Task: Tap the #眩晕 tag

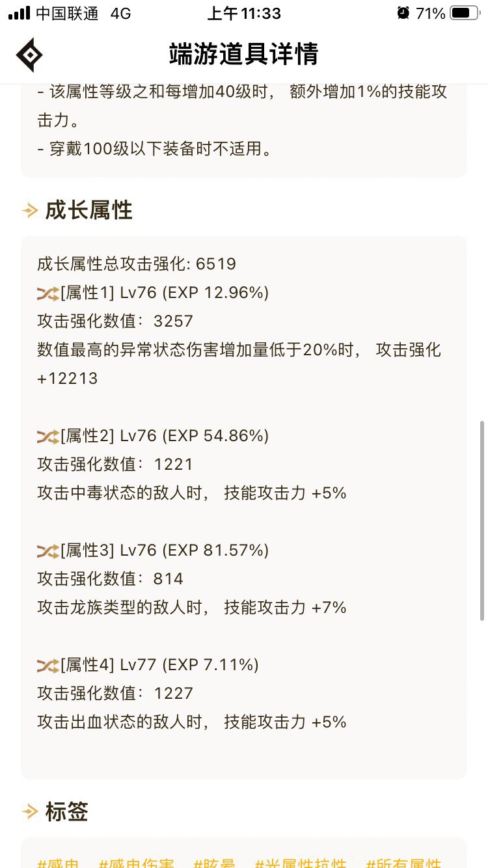Action: pos(215,863)
